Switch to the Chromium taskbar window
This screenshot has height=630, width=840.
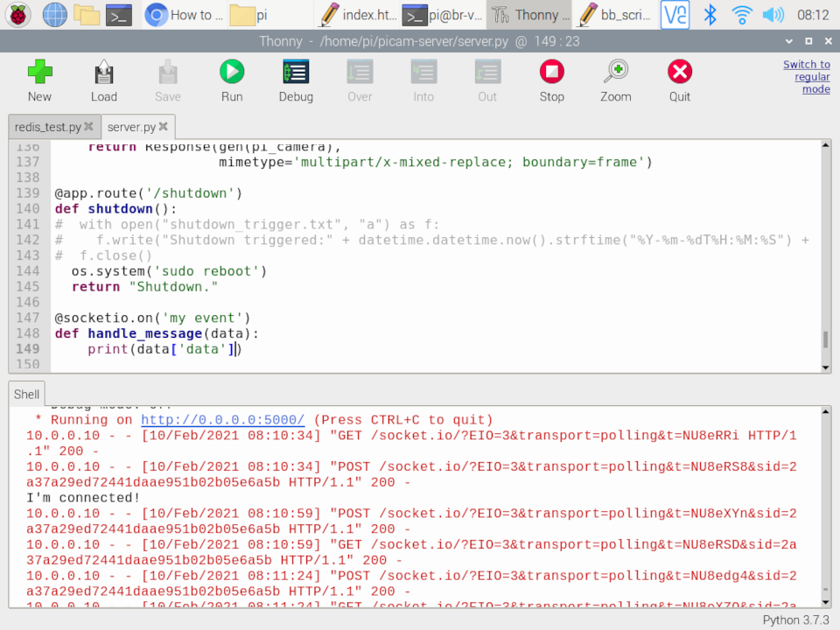180,15
